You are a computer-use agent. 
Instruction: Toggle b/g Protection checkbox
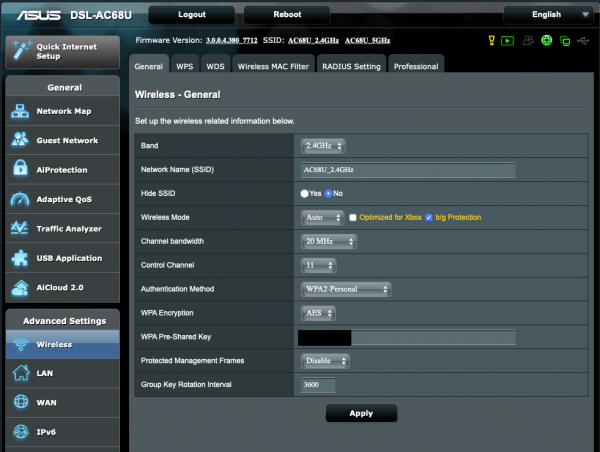click(429, 217)
